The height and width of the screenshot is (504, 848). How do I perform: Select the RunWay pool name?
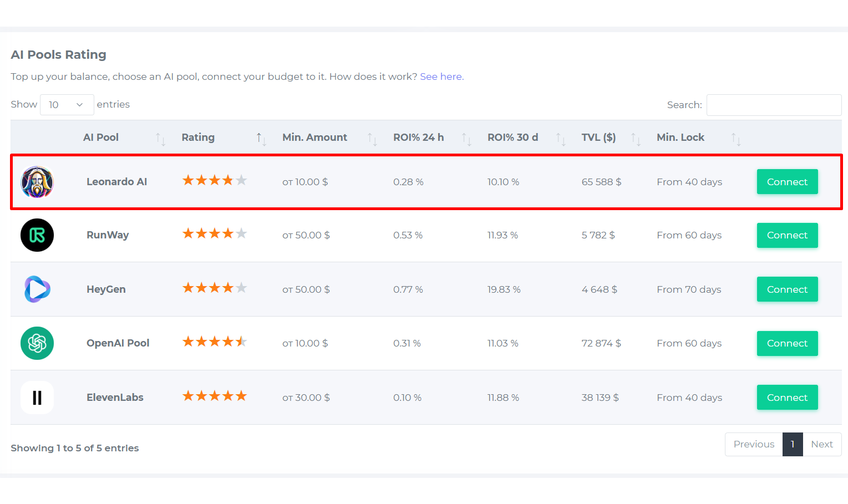coord(108,235)
